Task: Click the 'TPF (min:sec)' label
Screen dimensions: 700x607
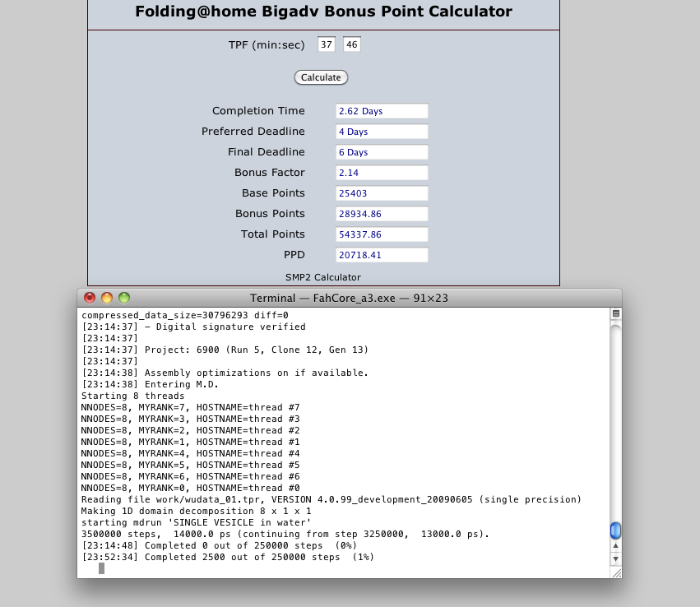Action: pos(267,44)
